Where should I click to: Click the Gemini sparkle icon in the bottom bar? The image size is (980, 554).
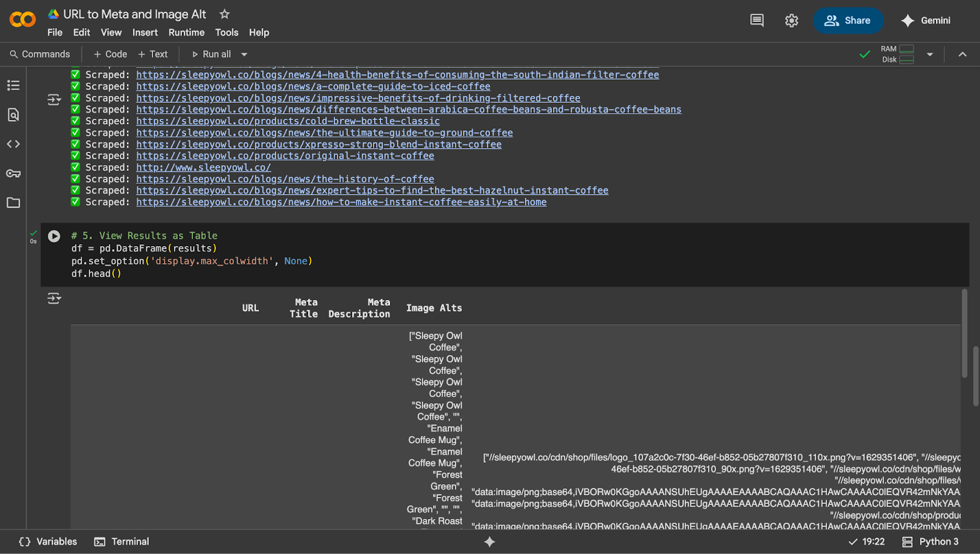click(489, 542)
